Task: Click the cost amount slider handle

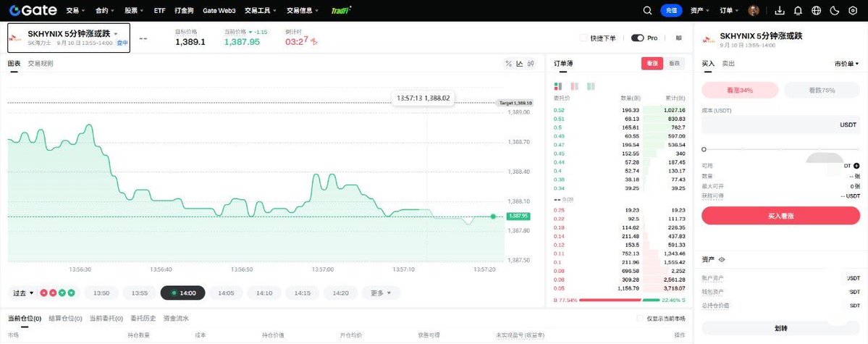Action: point(704,149)
